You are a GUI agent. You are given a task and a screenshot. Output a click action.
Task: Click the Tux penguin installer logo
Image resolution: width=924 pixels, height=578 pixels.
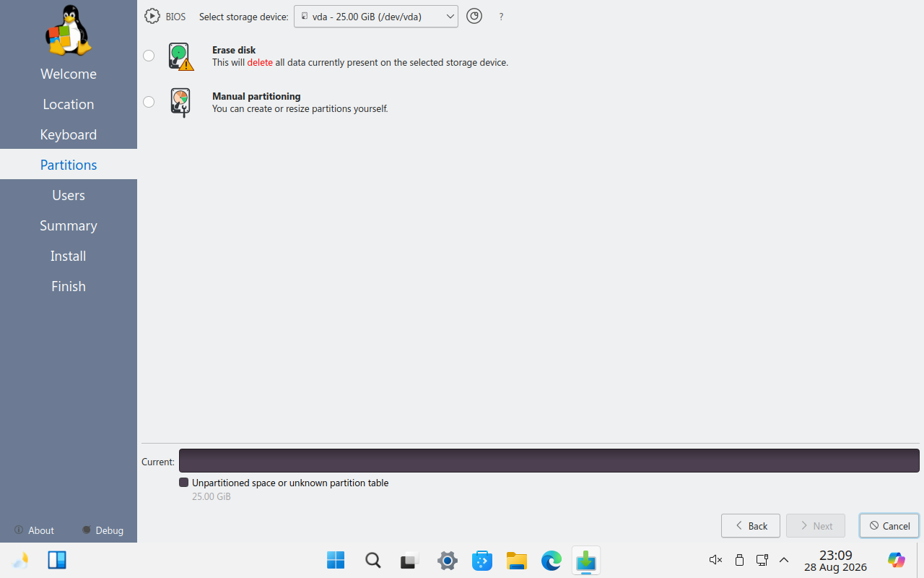pos(69,30)
